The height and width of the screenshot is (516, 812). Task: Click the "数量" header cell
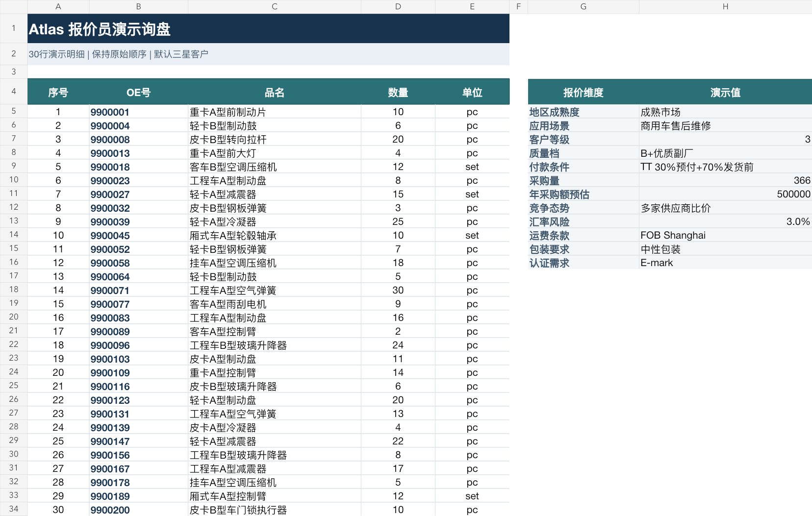[398, 92]
